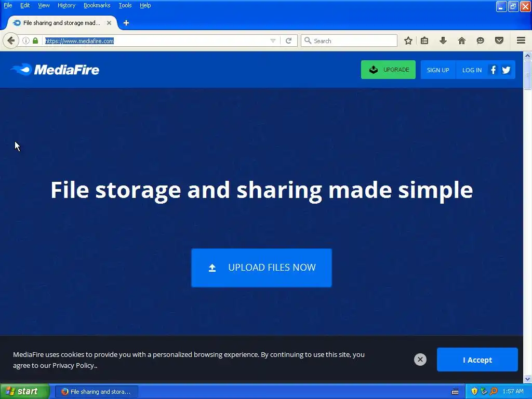
Task: Open the Windows start menu
Action: [25, 392]
